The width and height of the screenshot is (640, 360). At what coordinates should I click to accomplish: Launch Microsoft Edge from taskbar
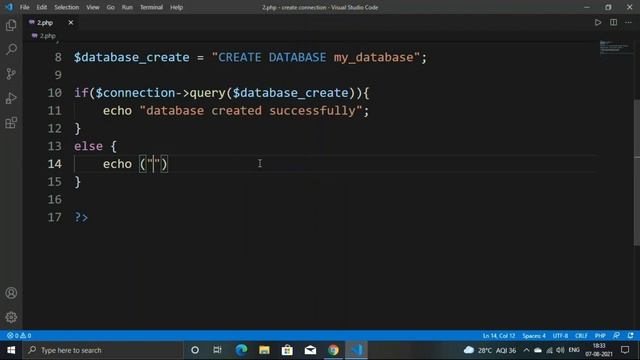pyautogui.click(x=241, y=350)
